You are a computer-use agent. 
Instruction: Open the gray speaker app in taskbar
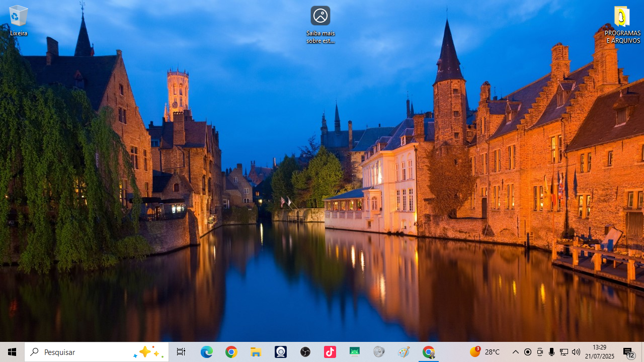point(379,352)
